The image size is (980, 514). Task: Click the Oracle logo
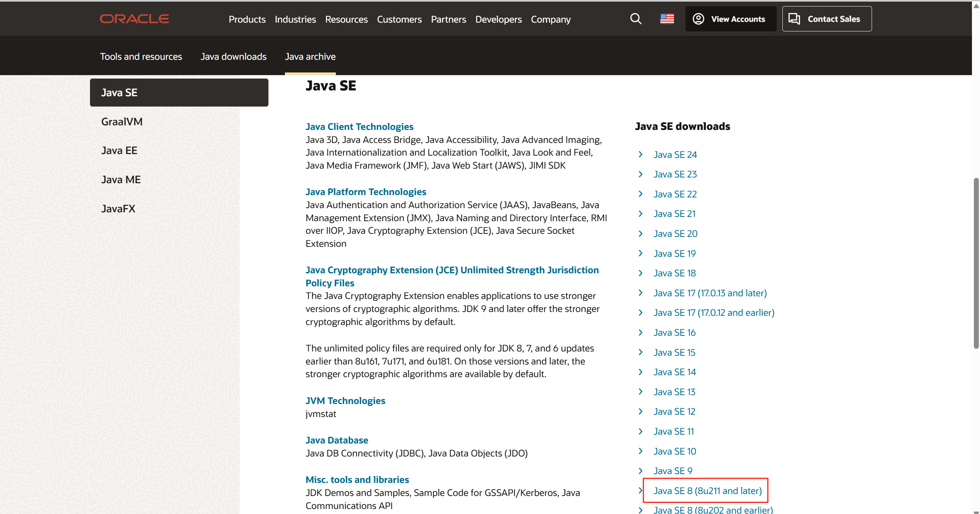point(134,18)
